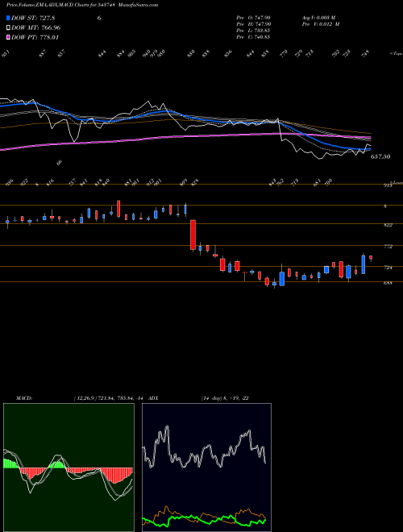Click the blue DOW ST legend swatch
403x532 pixels.
pos(9,18)
